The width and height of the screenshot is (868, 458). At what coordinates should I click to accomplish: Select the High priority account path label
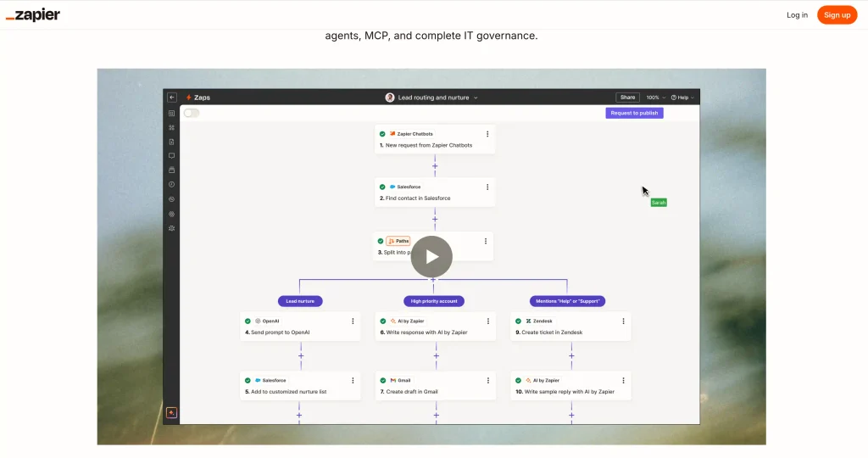point(434,301)
